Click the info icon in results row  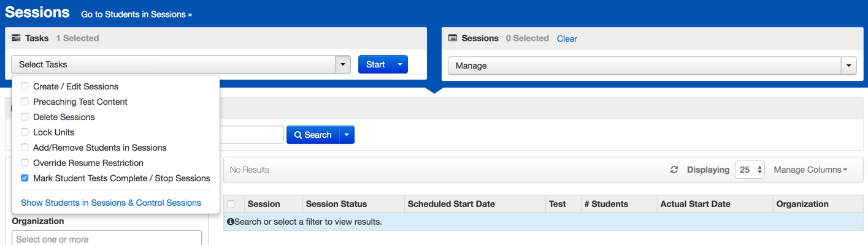pyautogui.click(x=231, y=222)
